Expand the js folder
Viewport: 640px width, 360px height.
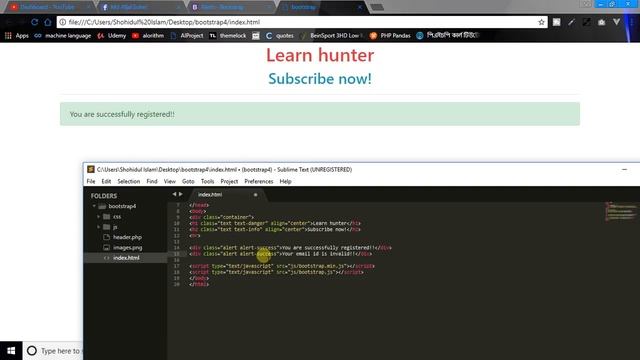(x=98, y=227)
